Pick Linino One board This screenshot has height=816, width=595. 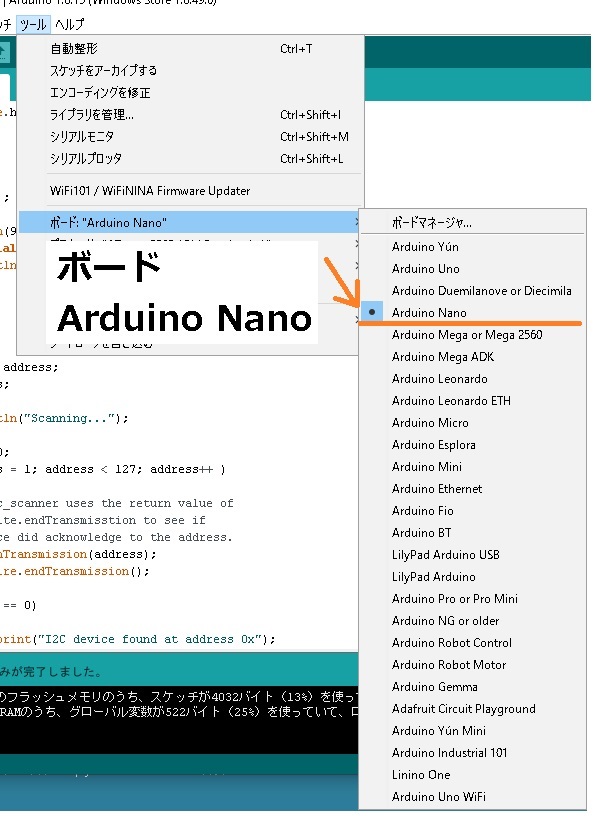pyautogui.click(x=473, y=774)
